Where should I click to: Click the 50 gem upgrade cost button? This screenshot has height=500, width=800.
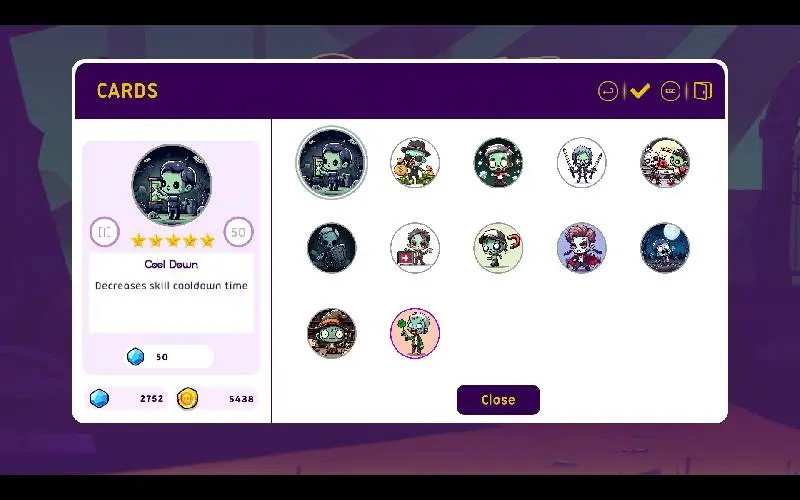(170, 357)
